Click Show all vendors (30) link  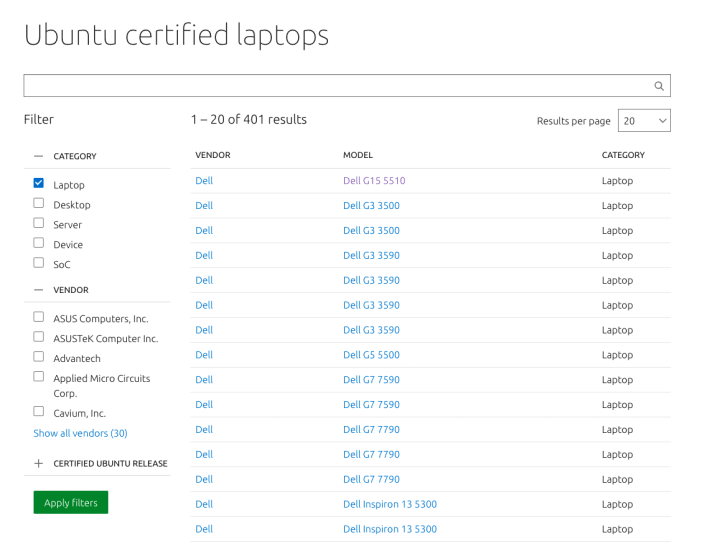[x=80, y=433]
